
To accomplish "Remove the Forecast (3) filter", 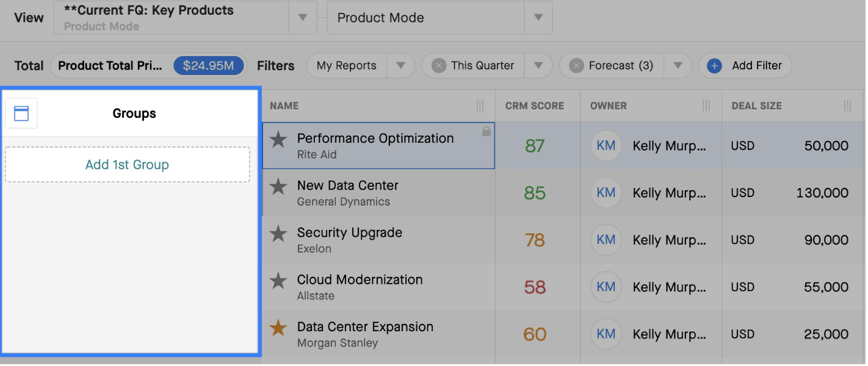I will [576, 65].
